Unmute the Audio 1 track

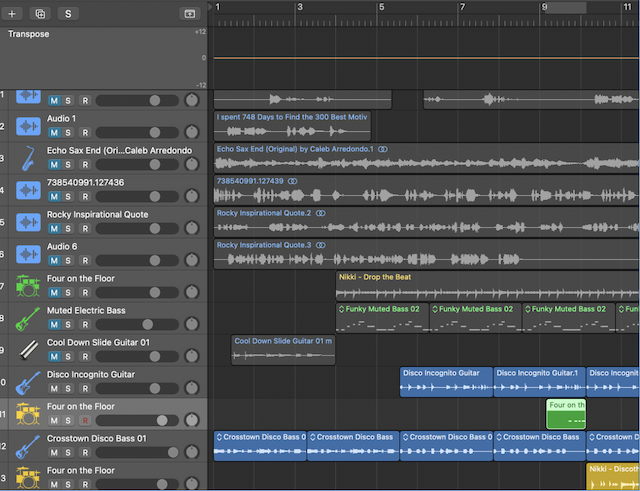54,133
